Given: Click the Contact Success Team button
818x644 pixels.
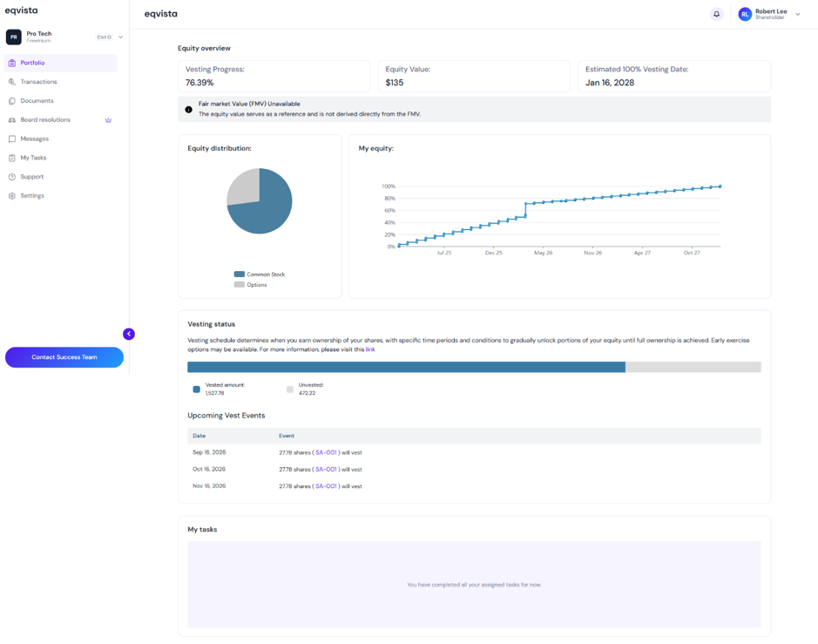Looking at the screenshot, I should 64,357.
